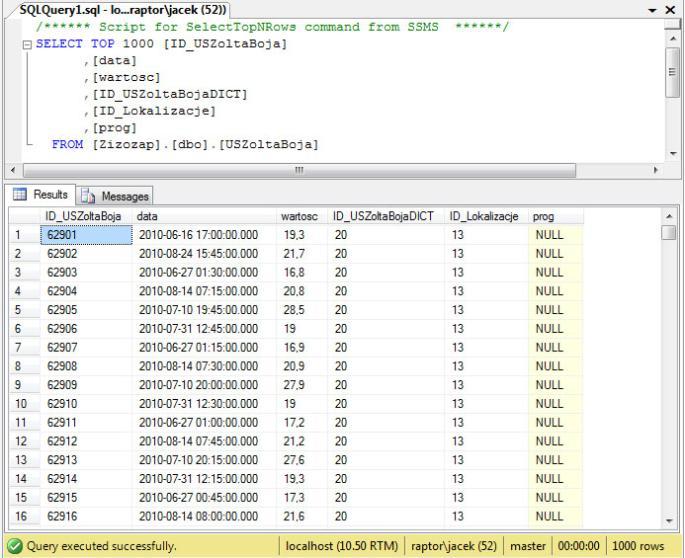The image size is (685, 558).
Task: Collapse the SELECT statement outline box
Action: coord(27,44)
